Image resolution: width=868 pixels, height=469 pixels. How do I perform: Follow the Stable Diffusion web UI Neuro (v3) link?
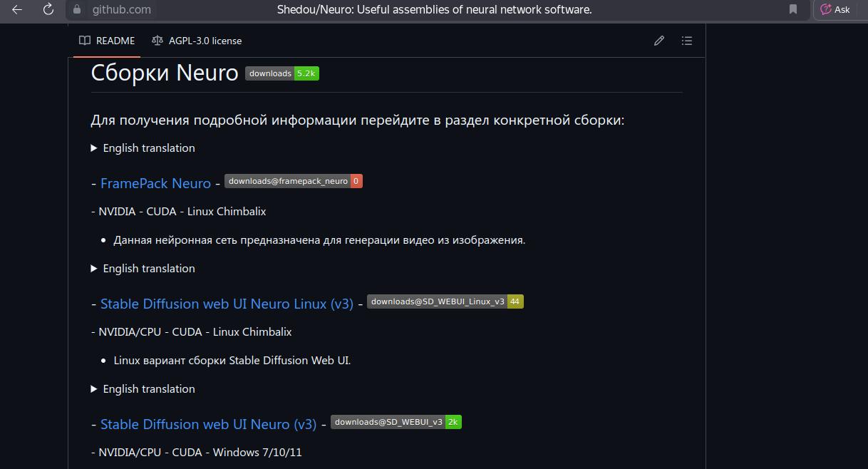click(x=208, y=424)
